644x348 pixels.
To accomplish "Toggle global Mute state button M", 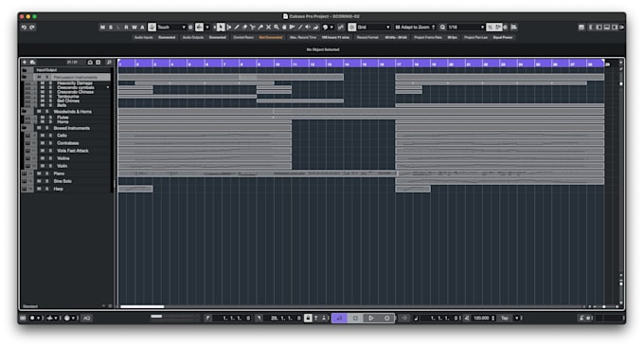I will point(102,27).
